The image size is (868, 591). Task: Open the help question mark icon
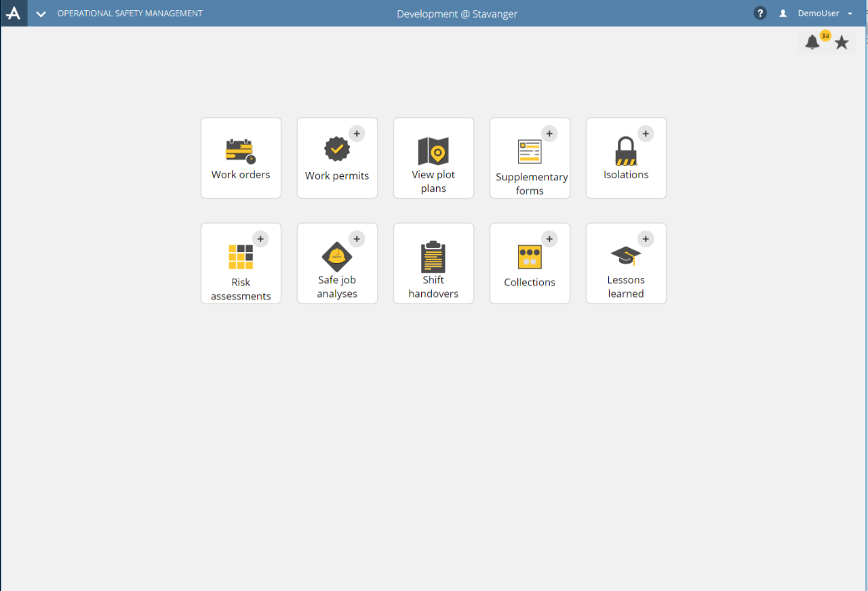pos(759,12)
